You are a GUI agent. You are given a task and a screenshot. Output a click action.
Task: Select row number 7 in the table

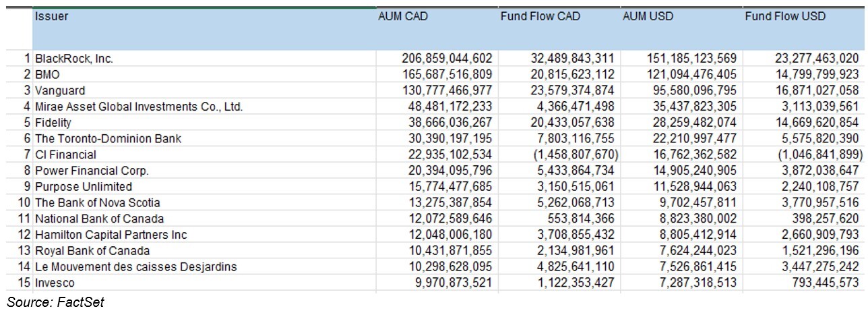coord(27,154)
